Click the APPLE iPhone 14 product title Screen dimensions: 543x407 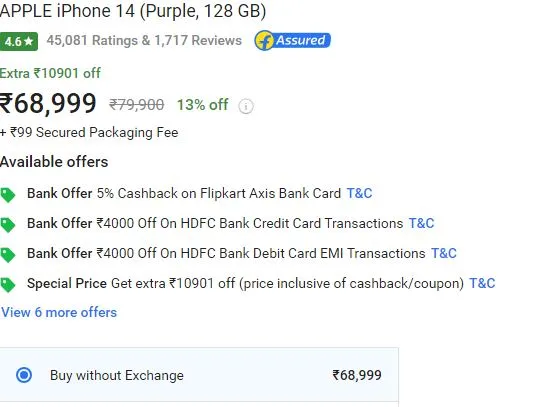[133, 10]
